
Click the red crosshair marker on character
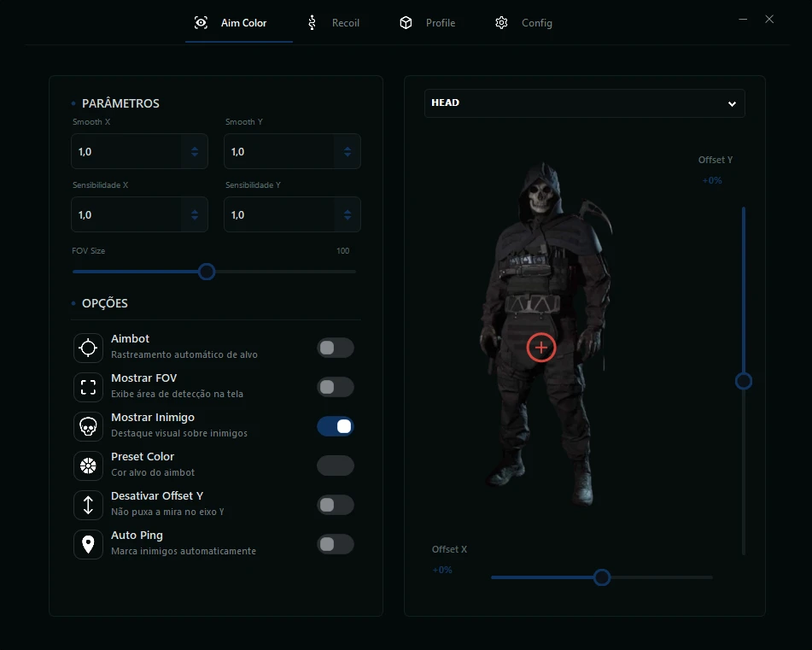coord(541,348)
